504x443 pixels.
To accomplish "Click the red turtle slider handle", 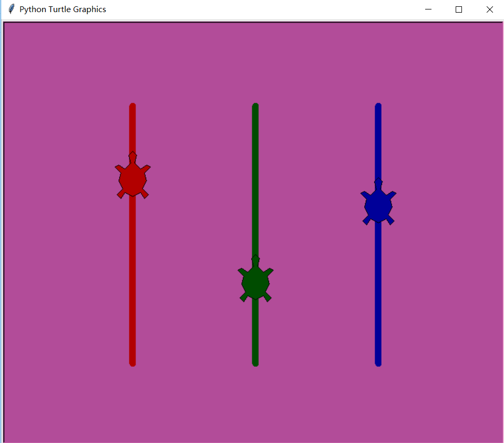I will (x=133, y=175).
